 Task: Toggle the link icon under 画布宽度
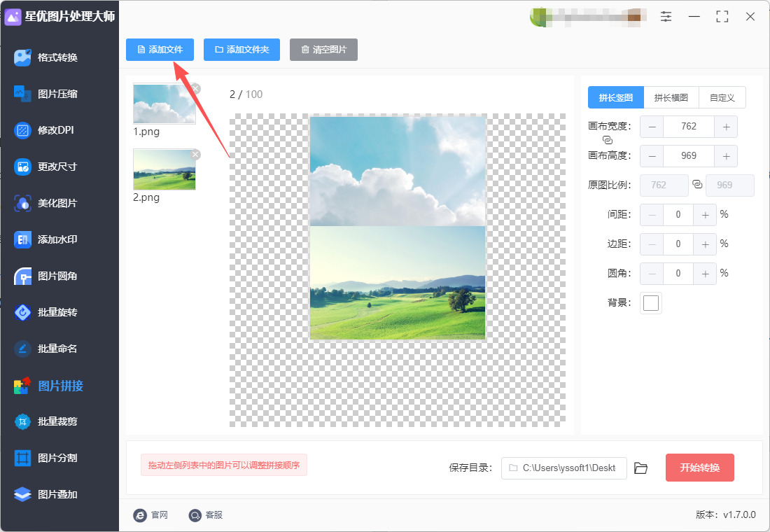pos(608,140)
